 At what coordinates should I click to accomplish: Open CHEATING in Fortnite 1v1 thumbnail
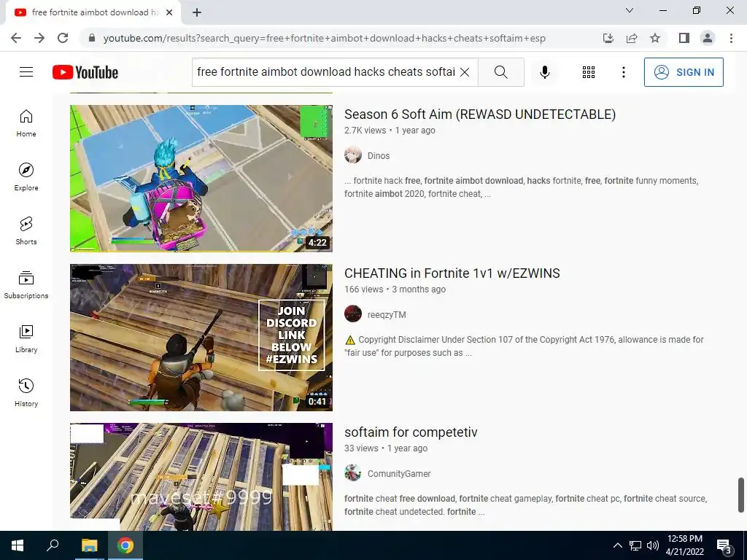point(201,337)
